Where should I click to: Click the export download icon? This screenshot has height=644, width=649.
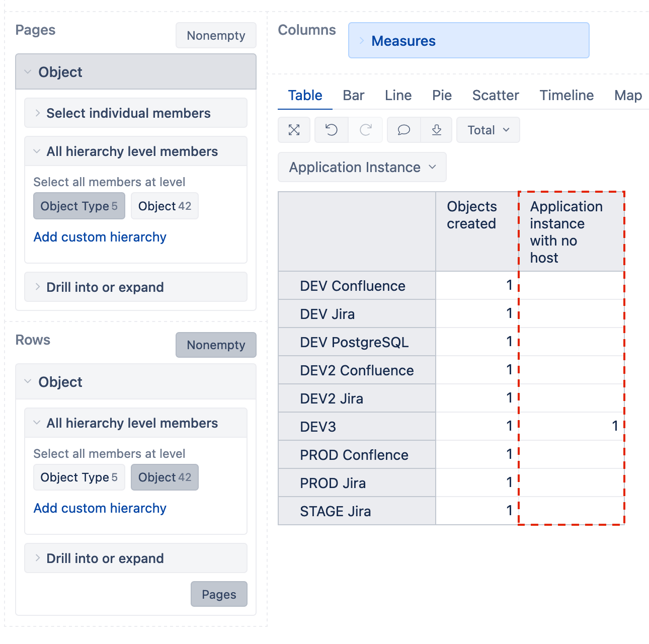pos(437,130)
